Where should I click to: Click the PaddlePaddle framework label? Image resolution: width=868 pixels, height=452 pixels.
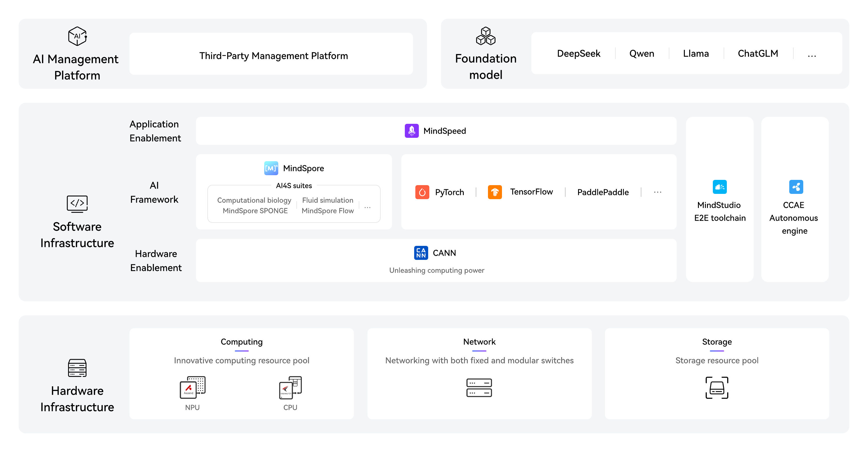[x=603, y=192]
